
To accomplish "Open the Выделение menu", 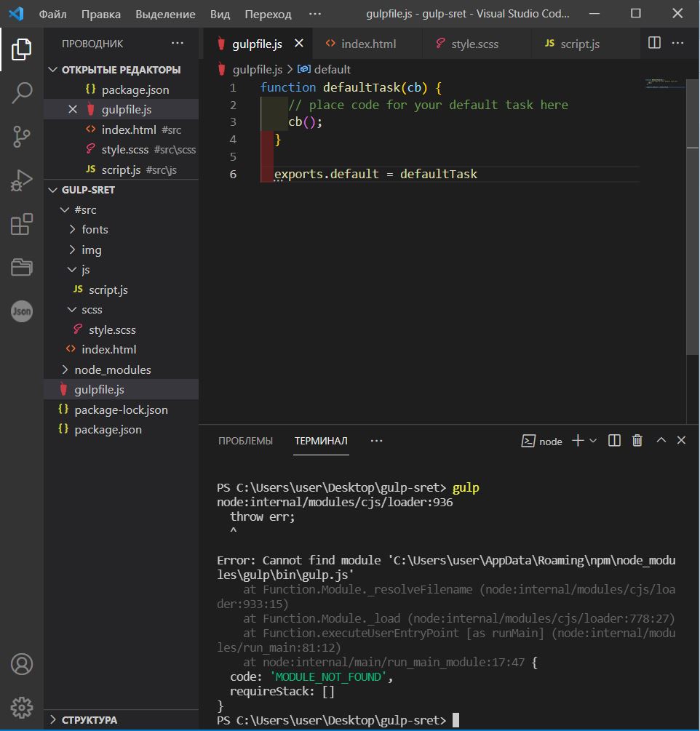I will coord(166,14).
